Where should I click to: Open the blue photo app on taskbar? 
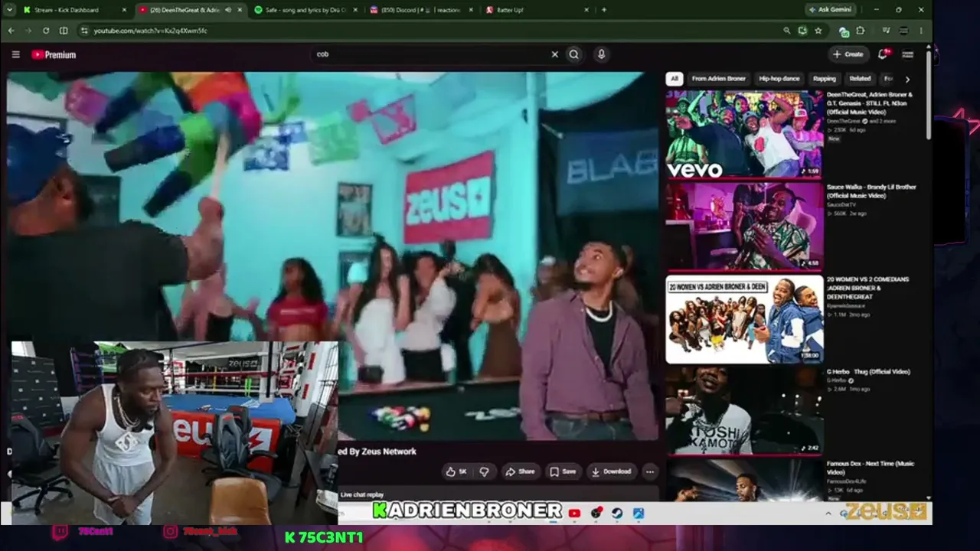tap(638, 513)
